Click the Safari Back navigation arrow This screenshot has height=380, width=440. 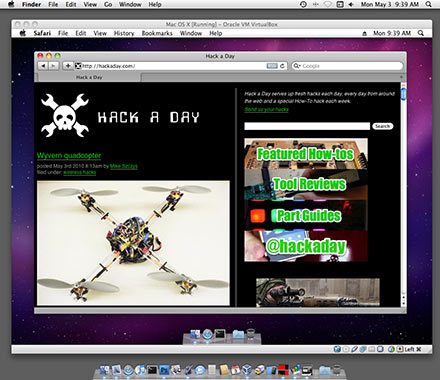tap(43, 66)
